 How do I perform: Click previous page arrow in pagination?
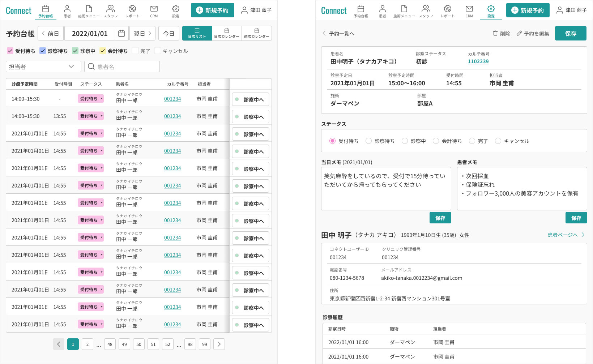[x=59, y=344]
